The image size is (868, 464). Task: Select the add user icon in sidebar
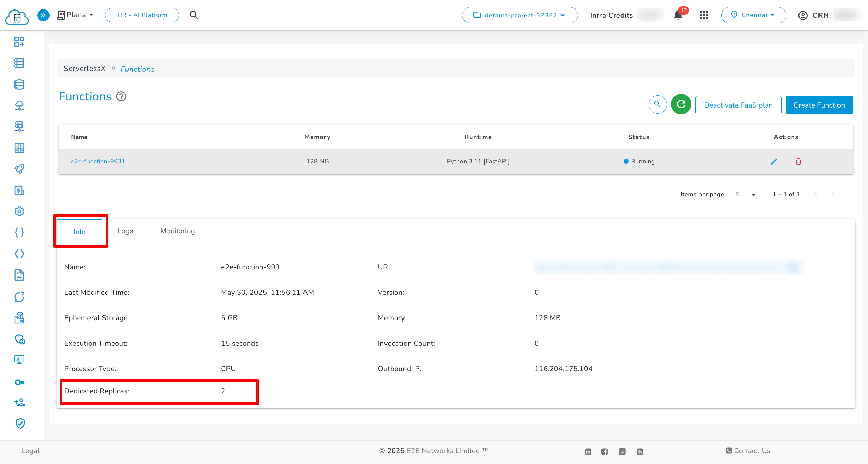coord(19,403)
